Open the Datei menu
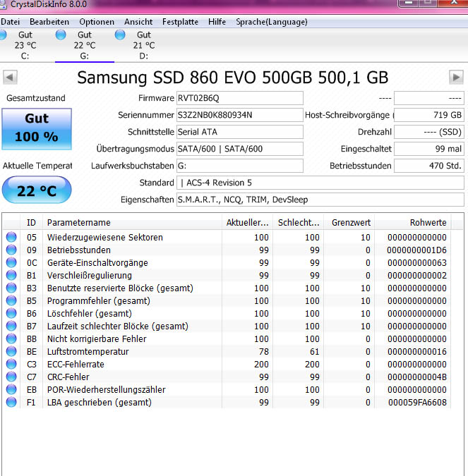 (10, 22)
